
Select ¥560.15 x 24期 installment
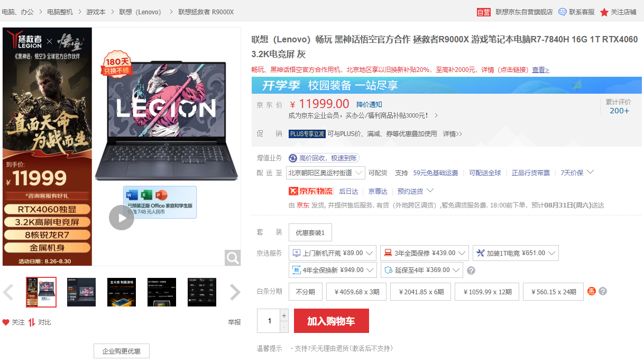[x=554, y=292]
